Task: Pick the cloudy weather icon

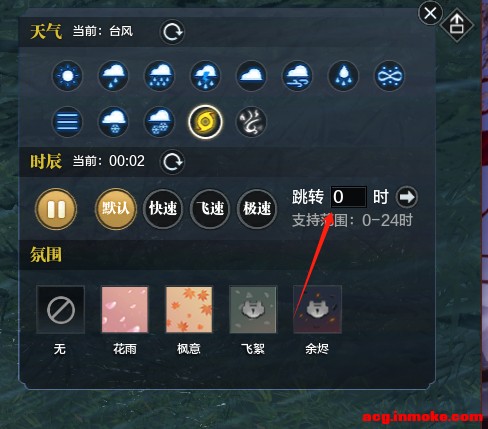Action: pos(251,76)
